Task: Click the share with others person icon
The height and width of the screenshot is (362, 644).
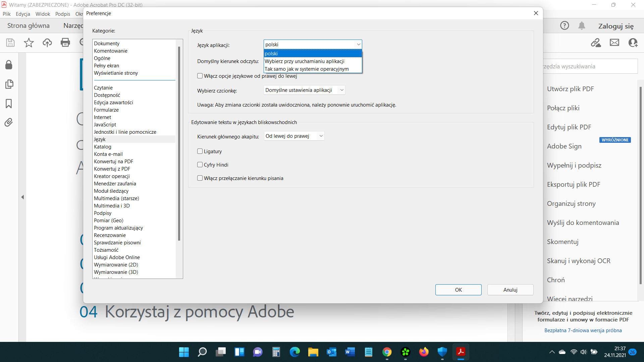Action: coord(633,43)
